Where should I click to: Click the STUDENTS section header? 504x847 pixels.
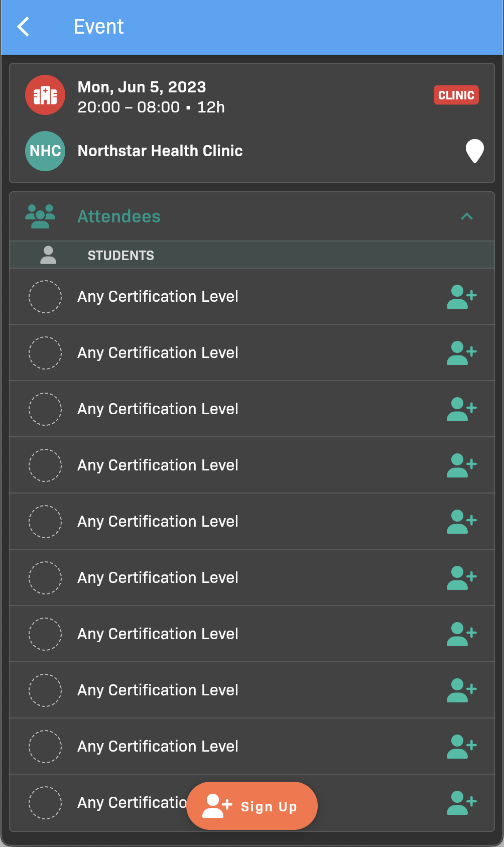[x=121, y=256]
